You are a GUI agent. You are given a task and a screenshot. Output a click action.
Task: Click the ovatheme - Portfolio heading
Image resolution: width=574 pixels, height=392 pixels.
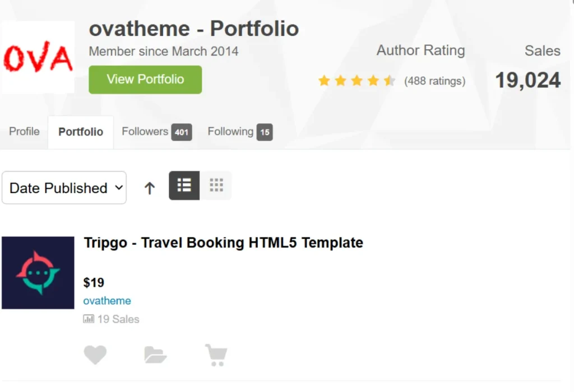[194, 29]
